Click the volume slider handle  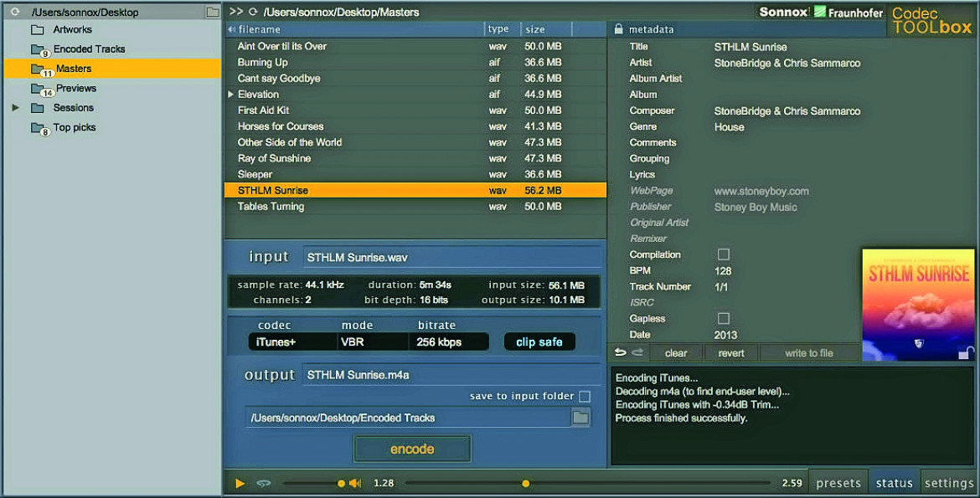coord(341,483)
